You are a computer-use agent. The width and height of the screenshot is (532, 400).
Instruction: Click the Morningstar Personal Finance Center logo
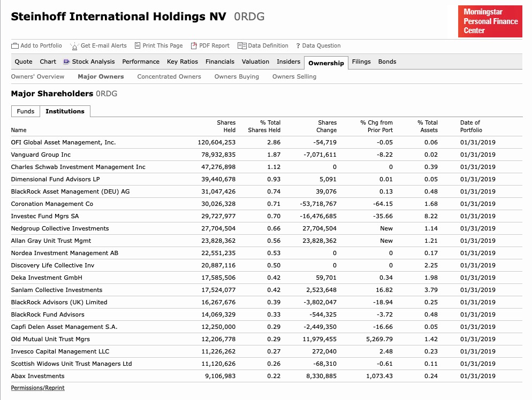[x=489, y=21]
